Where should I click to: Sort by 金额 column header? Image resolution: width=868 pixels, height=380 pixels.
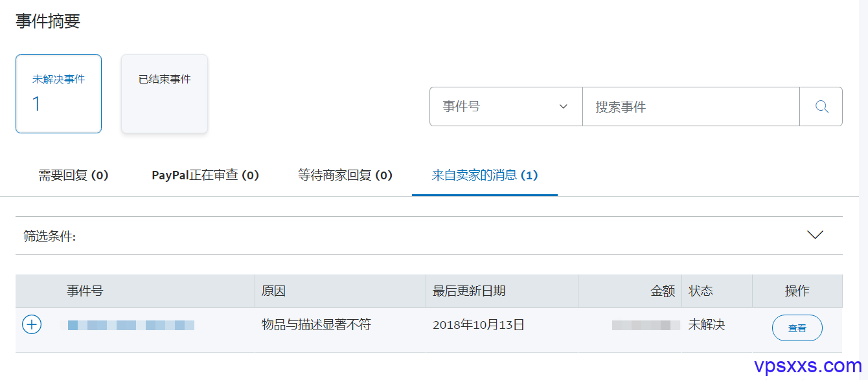click(x=663, y=291)
